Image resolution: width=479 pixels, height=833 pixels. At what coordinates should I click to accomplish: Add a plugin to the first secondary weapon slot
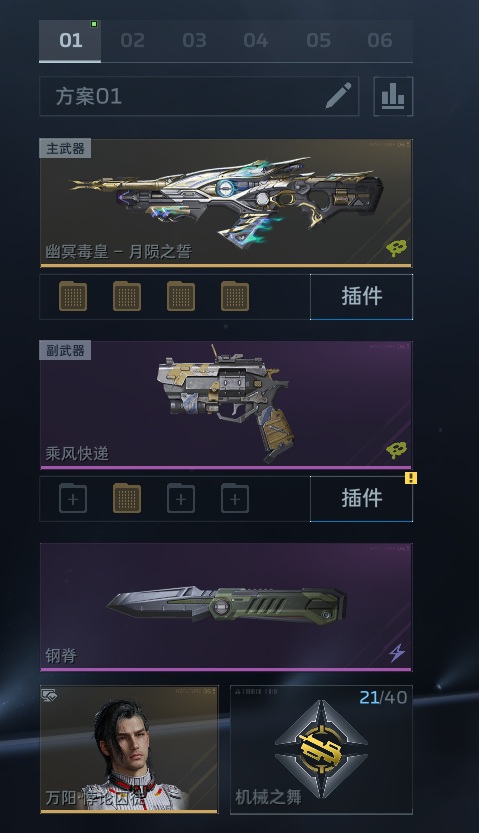(73, 498)
